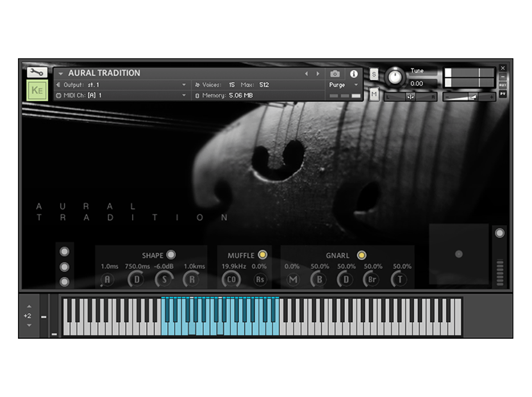Image resolution: width=532 pixels, height=397 pixels.
Task: Click the sustain value -6.0dB
Action: pyautogui.click(x=164, y=266)
